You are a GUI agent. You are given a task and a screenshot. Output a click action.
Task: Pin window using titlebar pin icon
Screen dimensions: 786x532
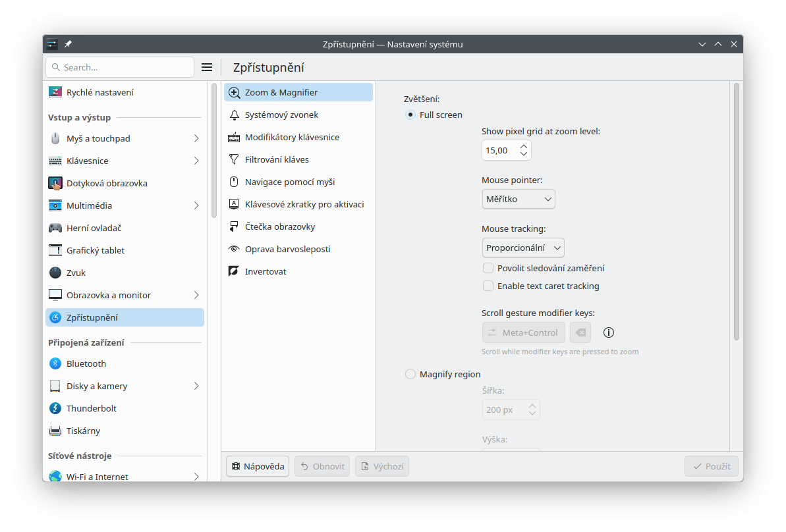pos(68,44)
